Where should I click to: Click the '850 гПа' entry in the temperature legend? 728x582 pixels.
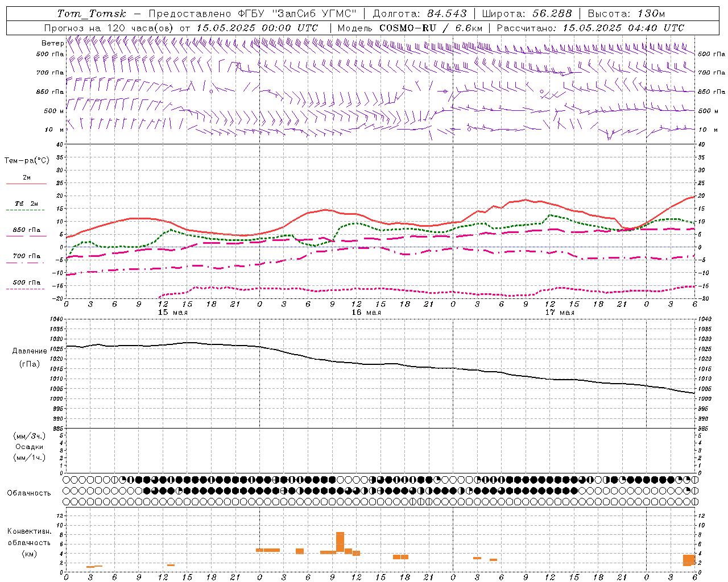[x=27, y=230]
